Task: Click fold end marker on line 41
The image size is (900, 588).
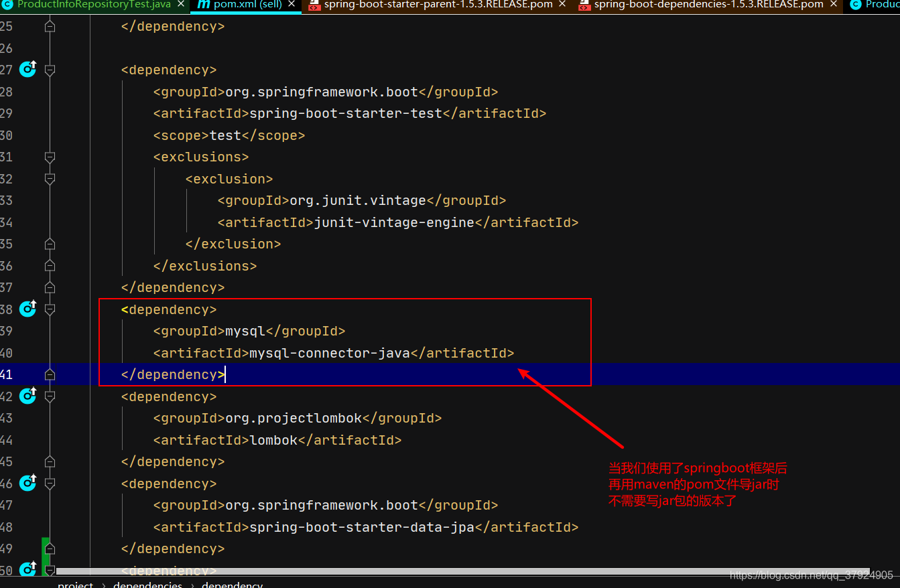Action: pyautogui.click(x=50, y=374)
